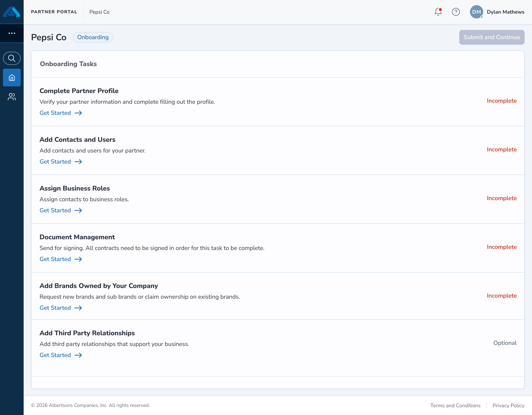Click the Submit and Continue button

[x=492, y=37]
